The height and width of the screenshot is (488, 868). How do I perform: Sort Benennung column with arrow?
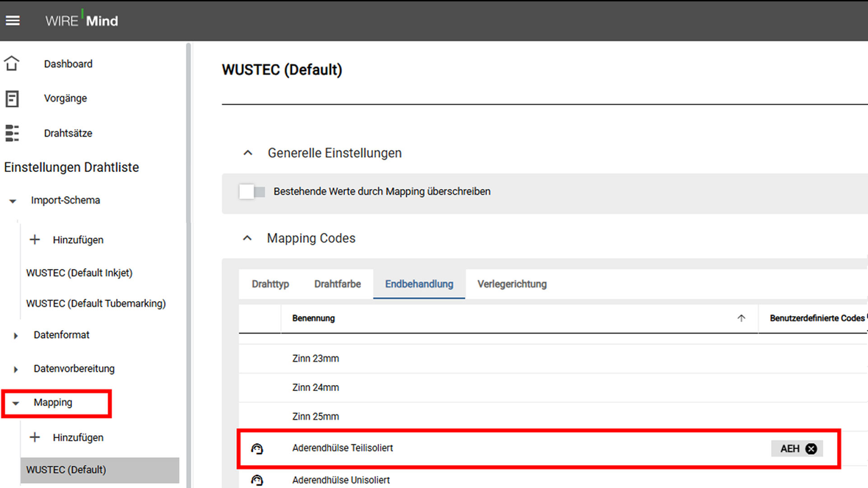coord(741,318)
